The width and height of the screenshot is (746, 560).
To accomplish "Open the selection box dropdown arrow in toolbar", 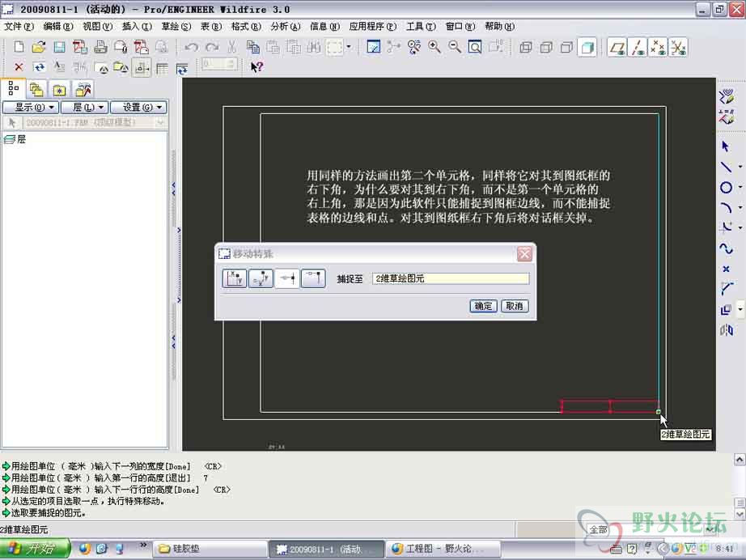I will [x=349, y=47].
